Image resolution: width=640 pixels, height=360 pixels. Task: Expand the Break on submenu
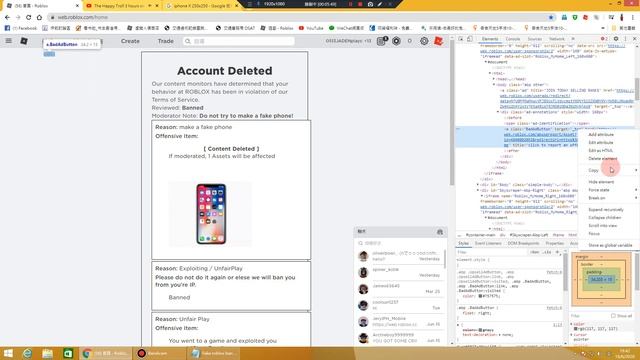click(609, 198)
